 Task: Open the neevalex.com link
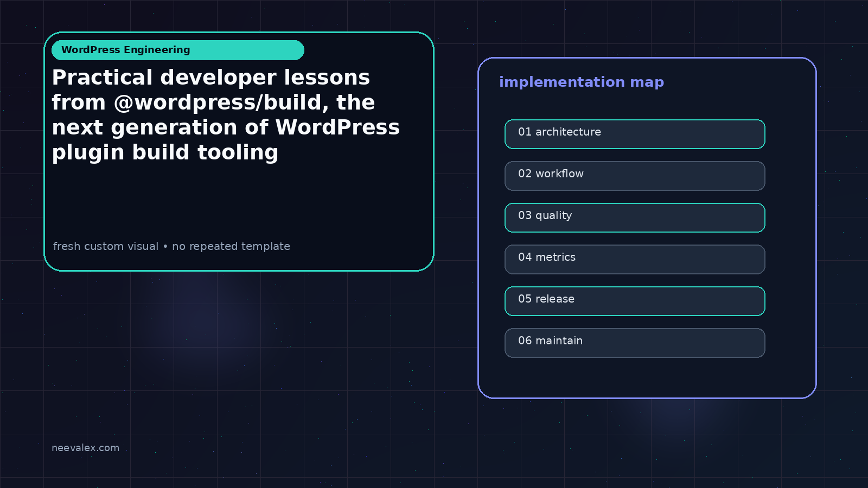coord(85,448)
